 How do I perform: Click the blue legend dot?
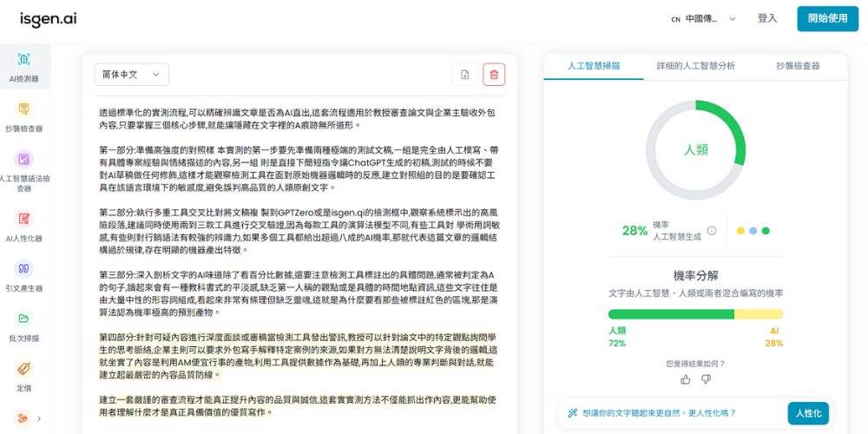753,231
